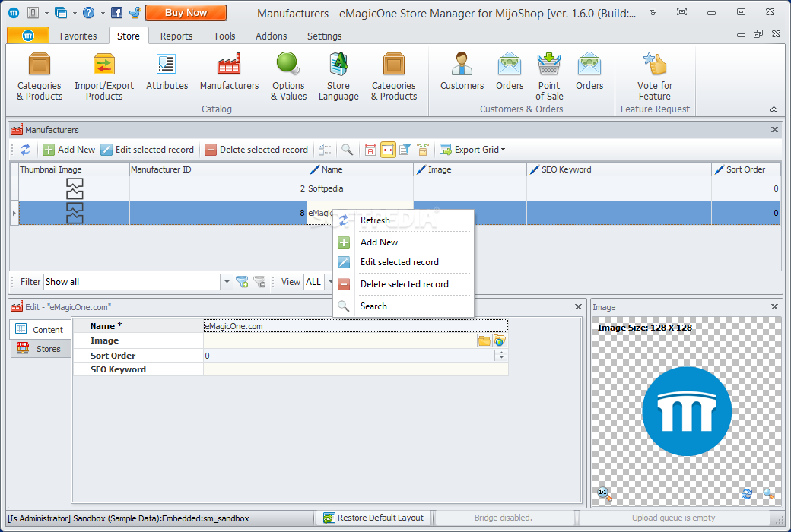
Task: Open Options & Values in the ribbon
Action: 288,76
